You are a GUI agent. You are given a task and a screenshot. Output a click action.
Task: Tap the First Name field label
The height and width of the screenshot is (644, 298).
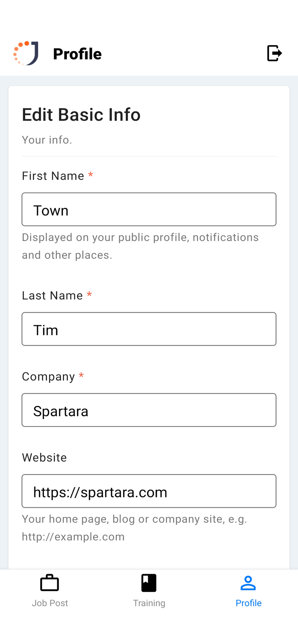click(x=53, y=176)
